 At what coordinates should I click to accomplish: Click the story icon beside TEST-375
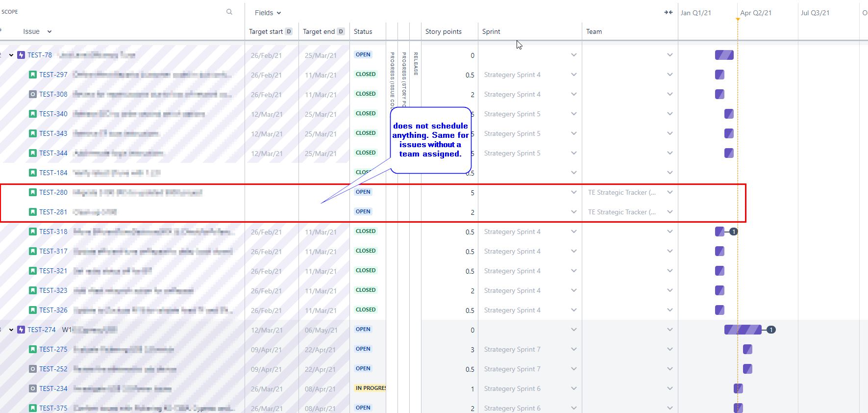pos(33,408)
